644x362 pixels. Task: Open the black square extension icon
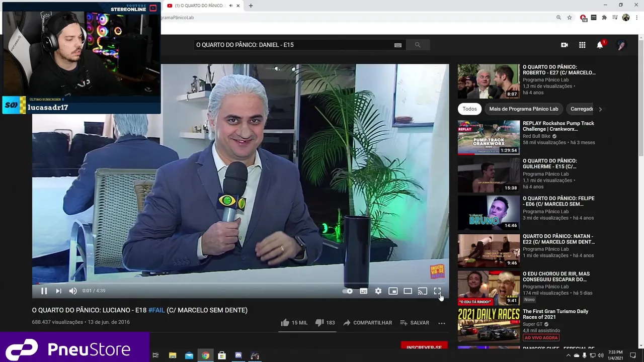[x=594, y=18]
